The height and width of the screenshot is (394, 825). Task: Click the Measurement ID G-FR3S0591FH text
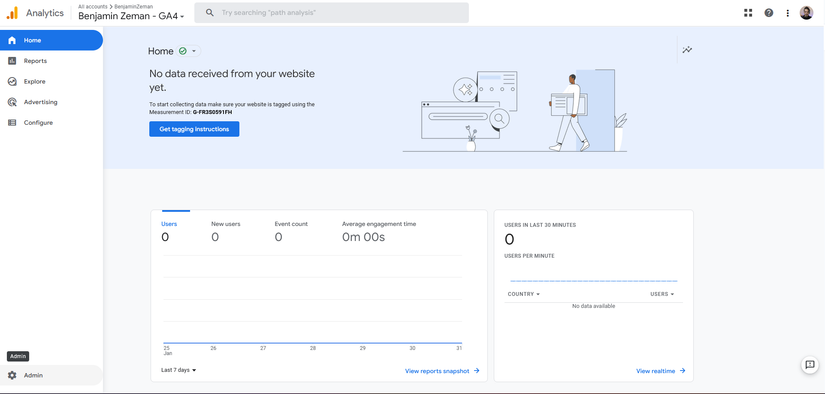(x=213, y=112)
